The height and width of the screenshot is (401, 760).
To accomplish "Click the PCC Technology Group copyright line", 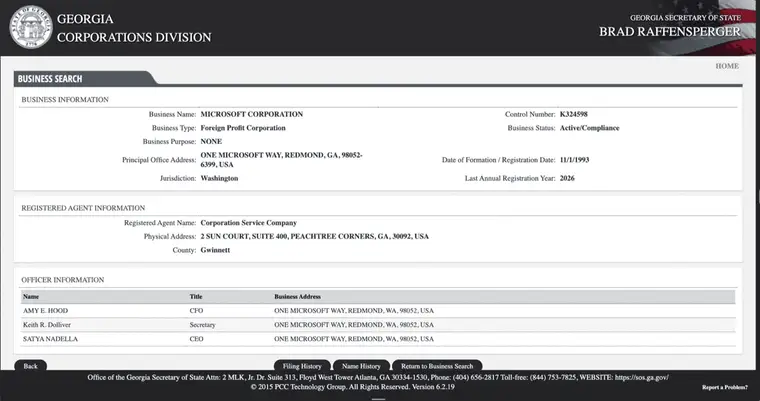I will (x=352, y=387).
